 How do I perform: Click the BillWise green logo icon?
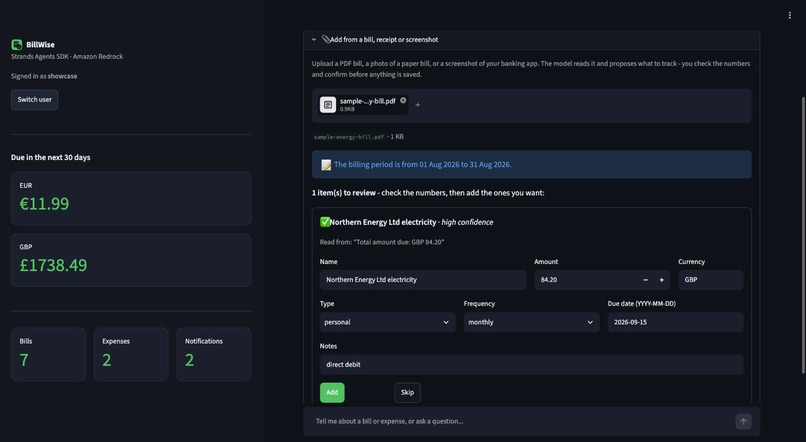click(x=16, y=45)
